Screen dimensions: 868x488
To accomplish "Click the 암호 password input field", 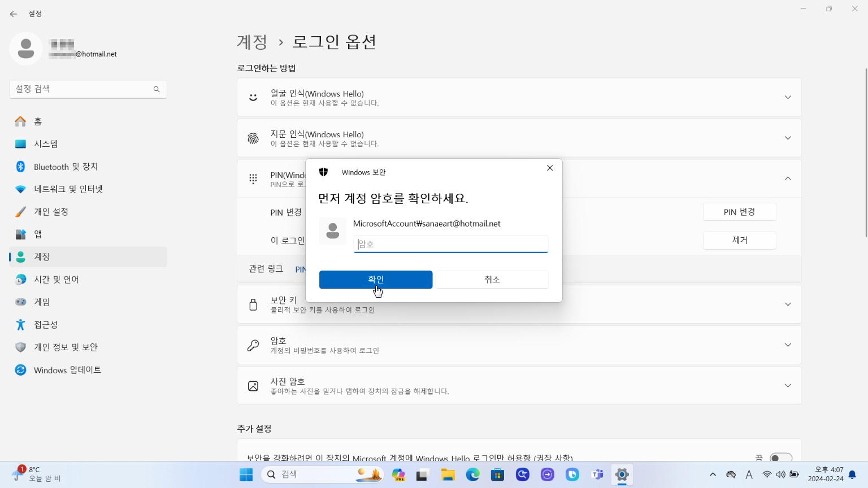I will [450, 243].
